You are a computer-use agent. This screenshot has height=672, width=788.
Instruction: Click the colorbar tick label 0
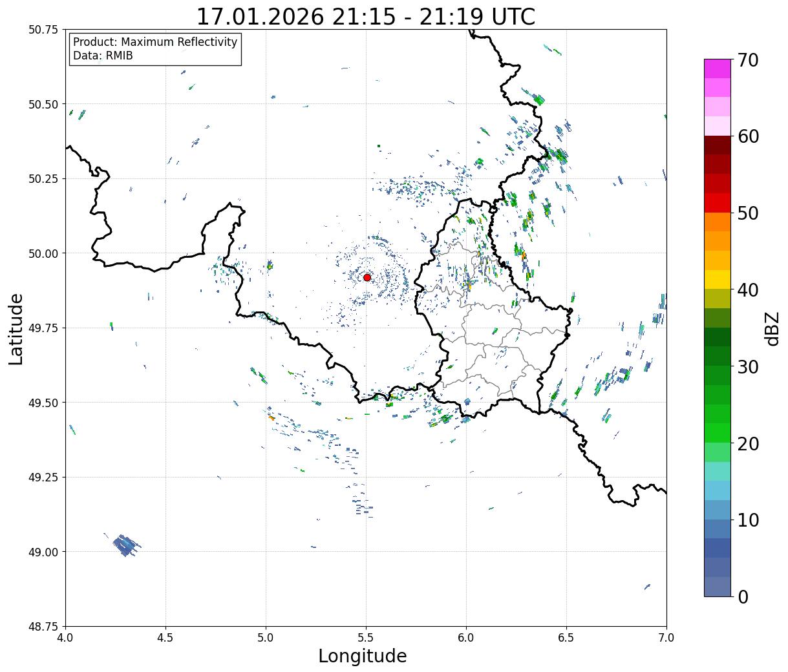[743, 597]
